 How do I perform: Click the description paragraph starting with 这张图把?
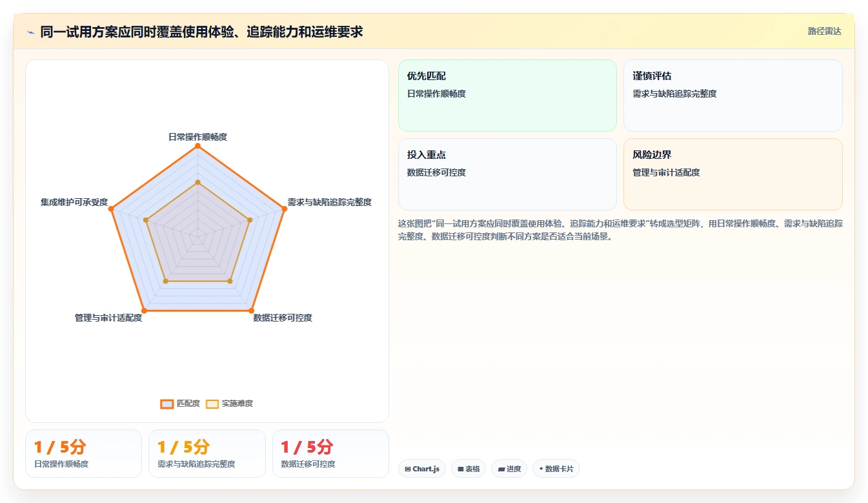pos(620,230)
